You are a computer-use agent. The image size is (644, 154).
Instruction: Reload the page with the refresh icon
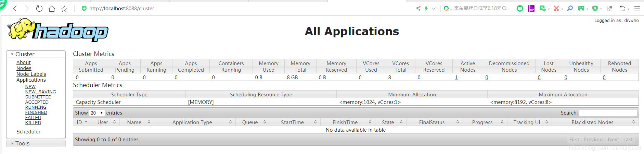(39, 9)
